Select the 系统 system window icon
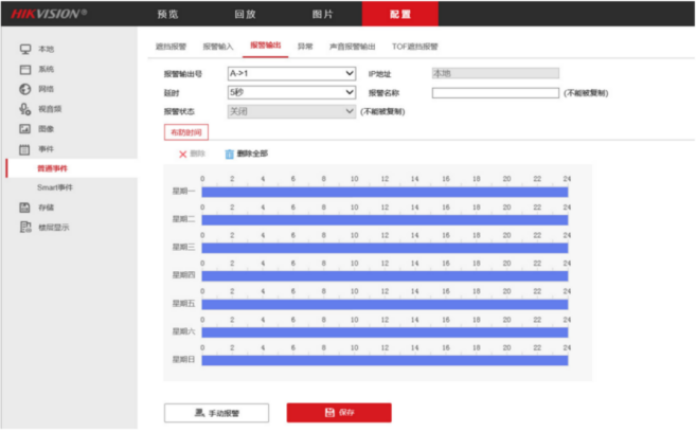The height and width of the screenshot is (432, 697). pyautogui.click(x=25, y=69)
